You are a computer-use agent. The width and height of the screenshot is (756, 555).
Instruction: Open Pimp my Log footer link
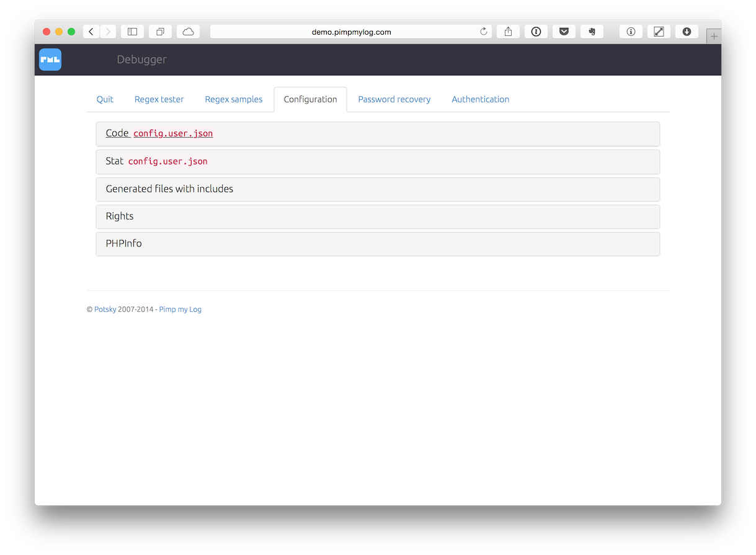[180, 309]
